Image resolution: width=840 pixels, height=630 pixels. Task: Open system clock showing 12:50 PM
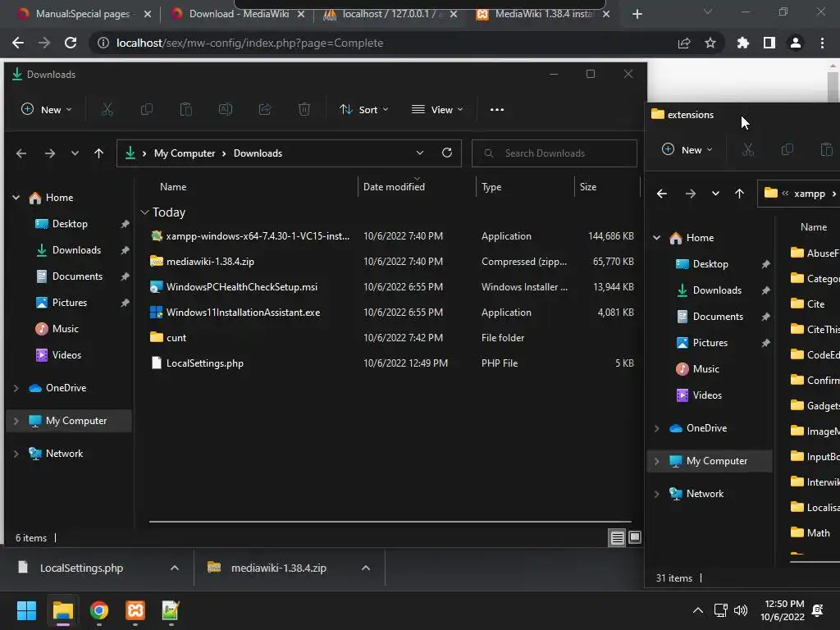(783, 610)
